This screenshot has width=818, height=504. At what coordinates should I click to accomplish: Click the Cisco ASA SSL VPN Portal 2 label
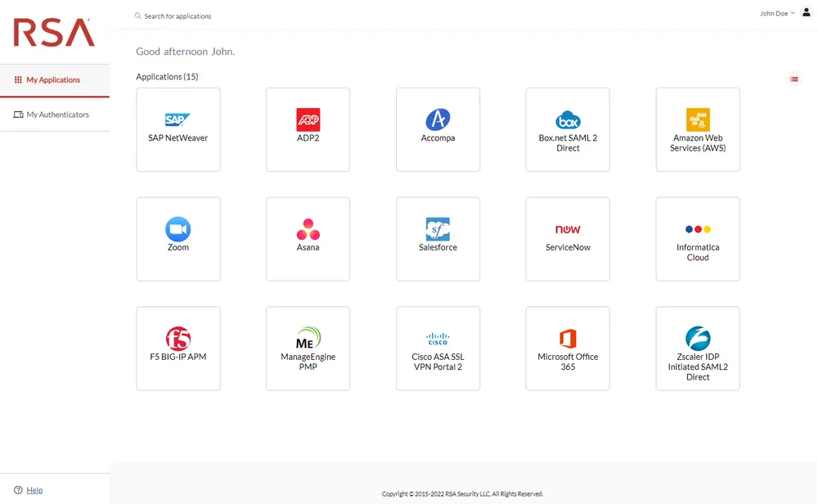(438, 362)
